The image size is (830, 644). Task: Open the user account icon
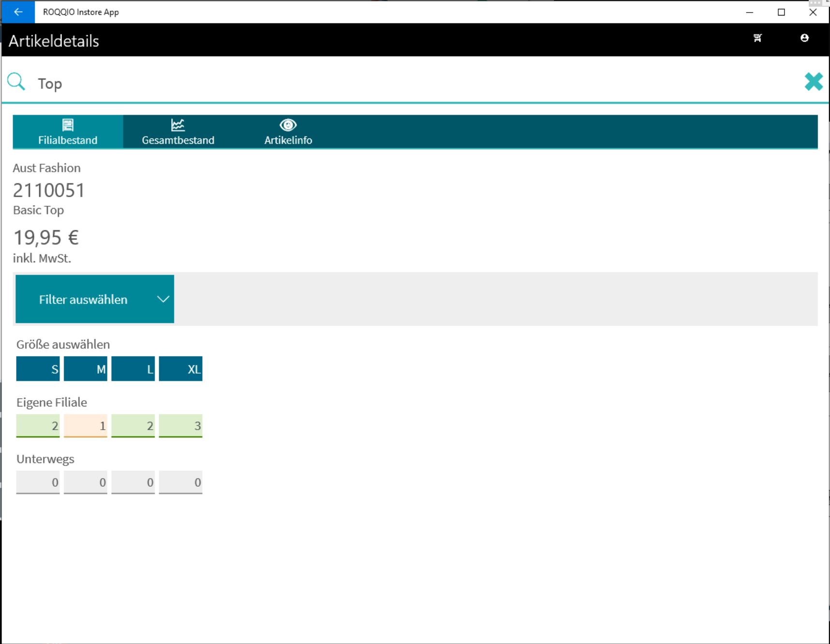pyautogui.click(x=804, y=38)
